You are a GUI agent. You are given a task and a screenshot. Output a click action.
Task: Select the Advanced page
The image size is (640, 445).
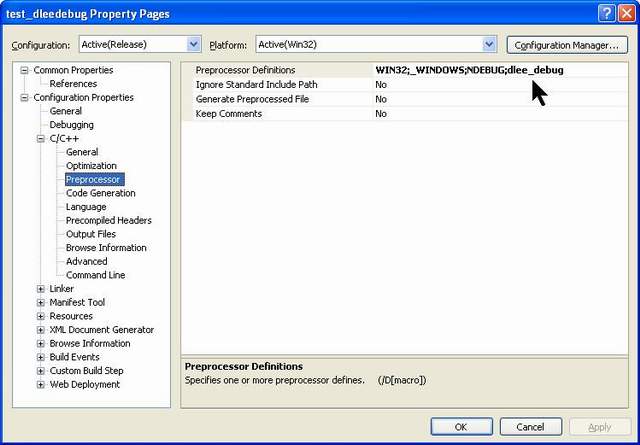pyautogui.click(x=87, y=262)
